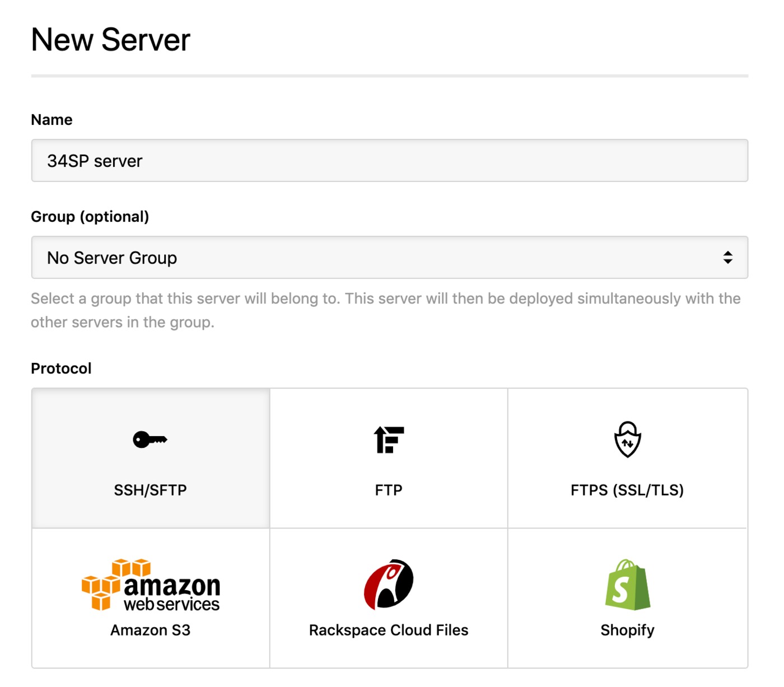Select the FTP protocol label
The height and width of the screenshot is (687, 784).
click(389, 490)
